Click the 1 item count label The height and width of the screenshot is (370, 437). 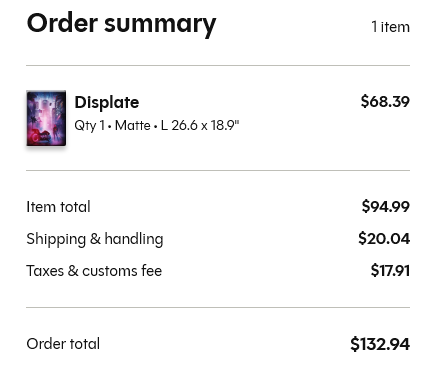391,27
